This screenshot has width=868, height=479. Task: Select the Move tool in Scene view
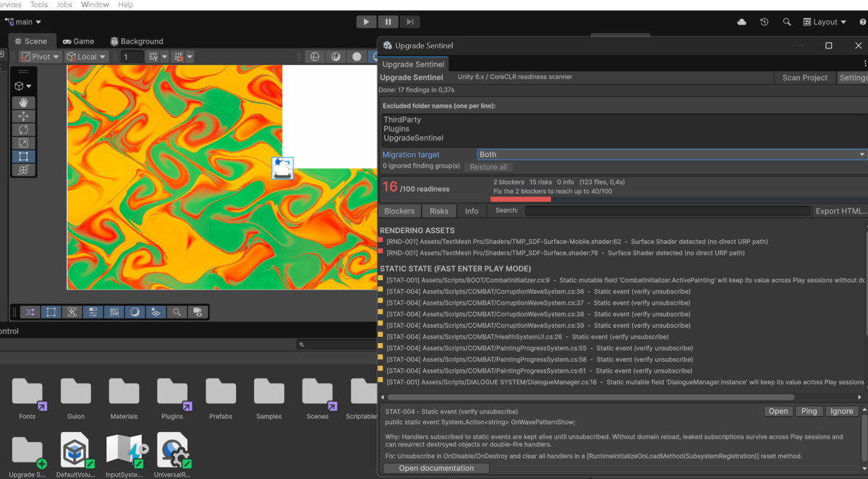point(23,116)
